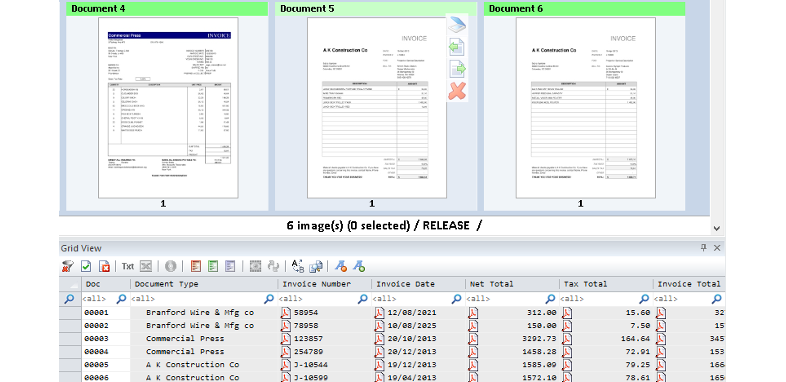Image resolution: width=786 pixels, height=382 pixels.
Task: Click the PDF icon next to invoice 58954
Action: [x=286, y=312]
